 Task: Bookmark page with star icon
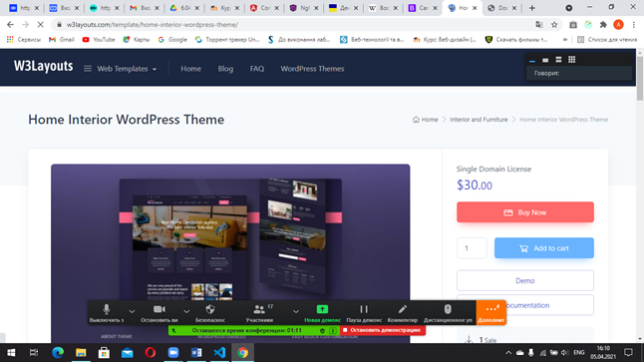coord(554,25)
